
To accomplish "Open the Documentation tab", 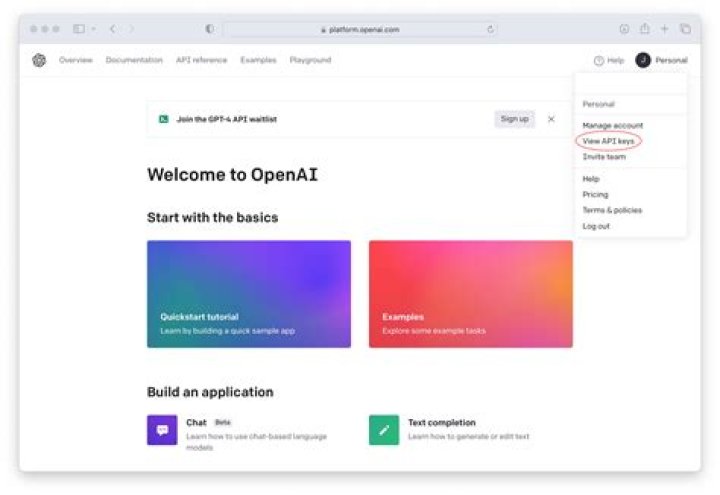I will [134, 60].
